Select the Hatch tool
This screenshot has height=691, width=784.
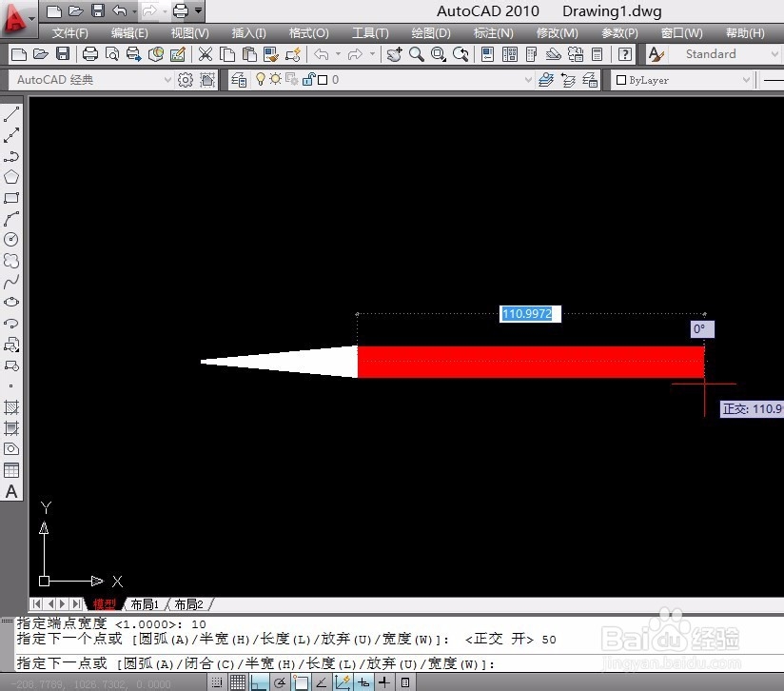pyautogui.click(x=11, y=407)
